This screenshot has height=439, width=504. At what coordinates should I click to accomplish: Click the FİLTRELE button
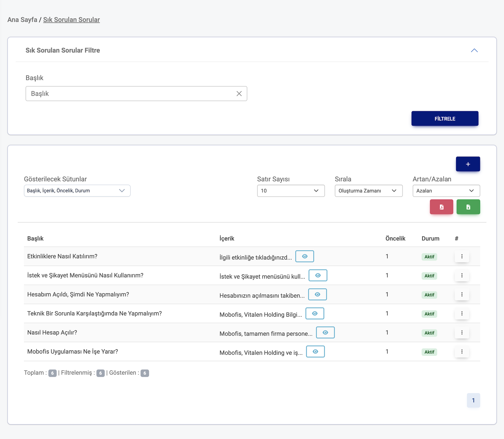(445, 119)
